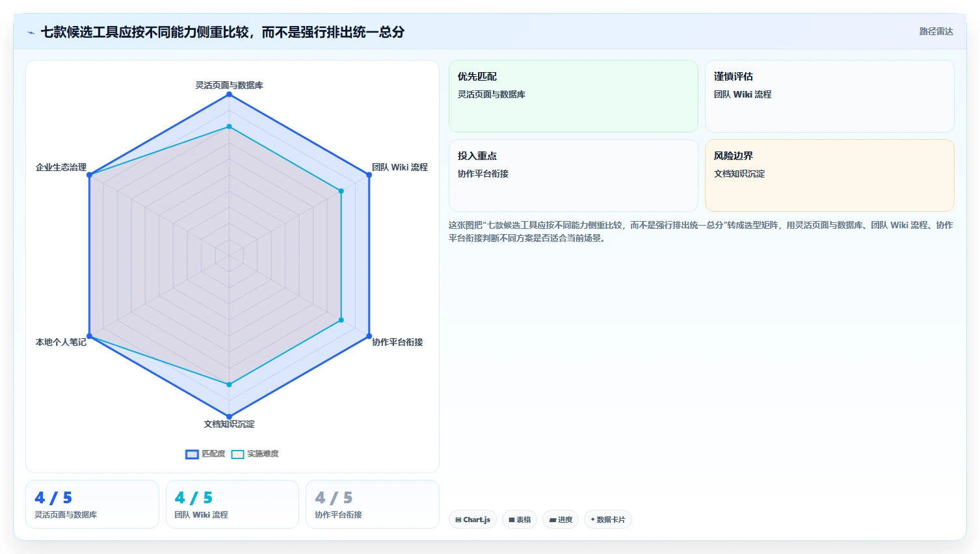Click 团队 Wiki 流程 text in 谨慎评估 card
The image size is (980, 554).
[743, 94]
